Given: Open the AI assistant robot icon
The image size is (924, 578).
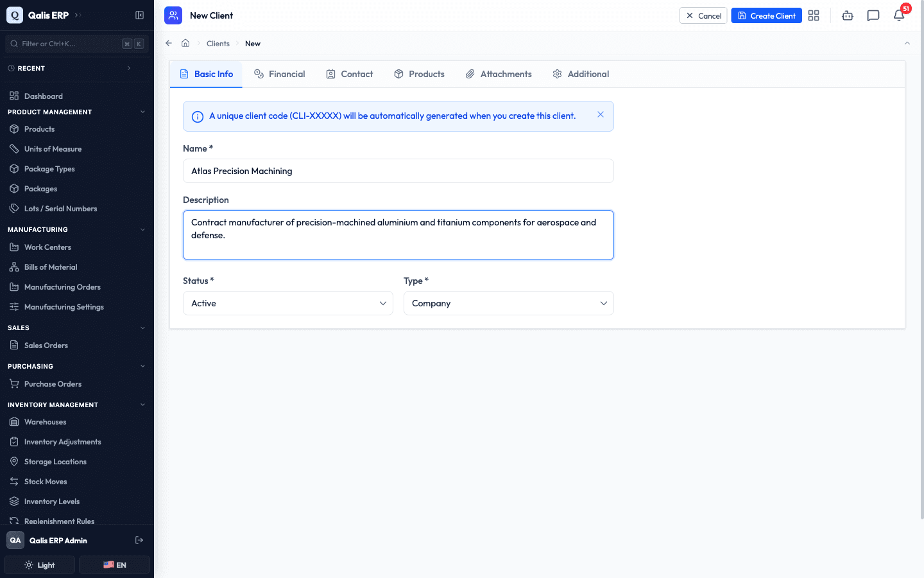Looking at the screenshot, I should click(x=848, y=15).
